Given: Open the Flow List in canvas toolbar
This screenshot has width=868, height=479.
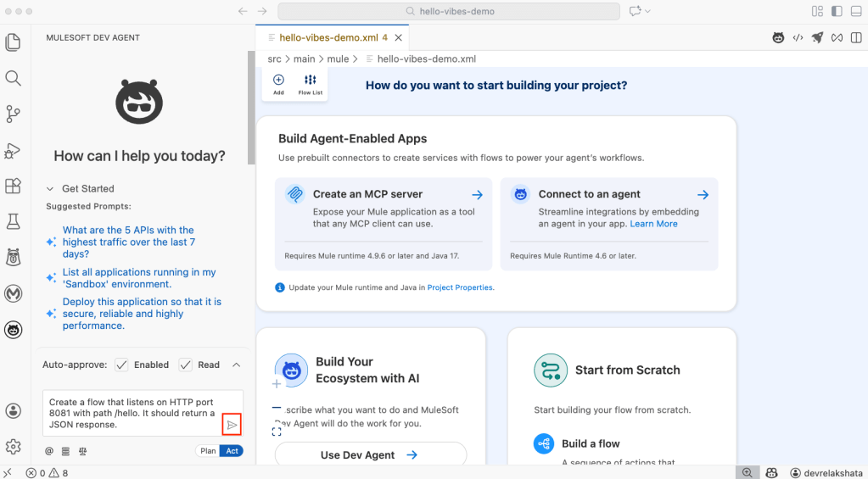Looking at the screenshot, I should 310,84.
